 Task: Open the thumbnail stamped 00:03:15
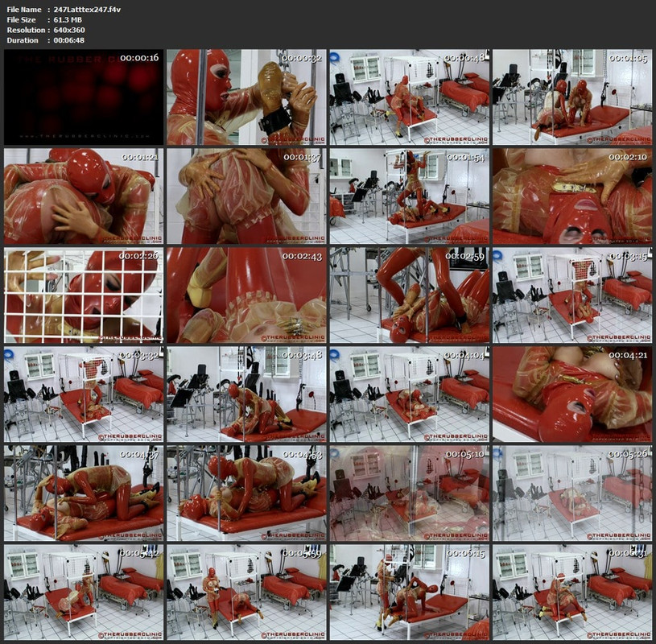coord(572,295)
